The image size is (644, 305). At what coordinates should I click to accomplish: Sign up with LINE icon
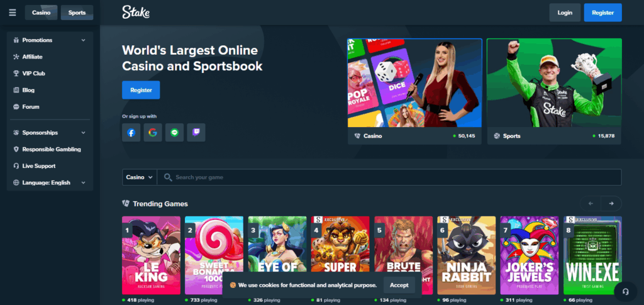click(x=175, y=133)
